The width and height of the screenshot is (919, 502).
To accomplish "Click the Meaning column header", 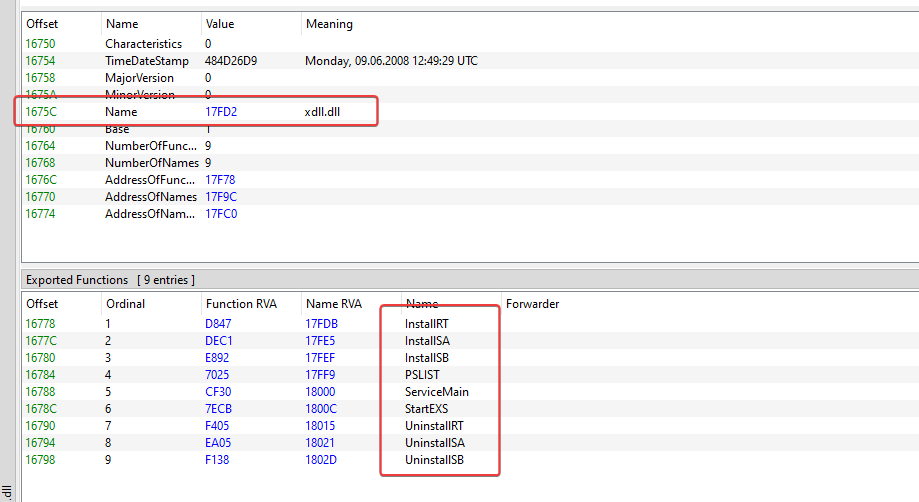I will click(x=329, y=24).
